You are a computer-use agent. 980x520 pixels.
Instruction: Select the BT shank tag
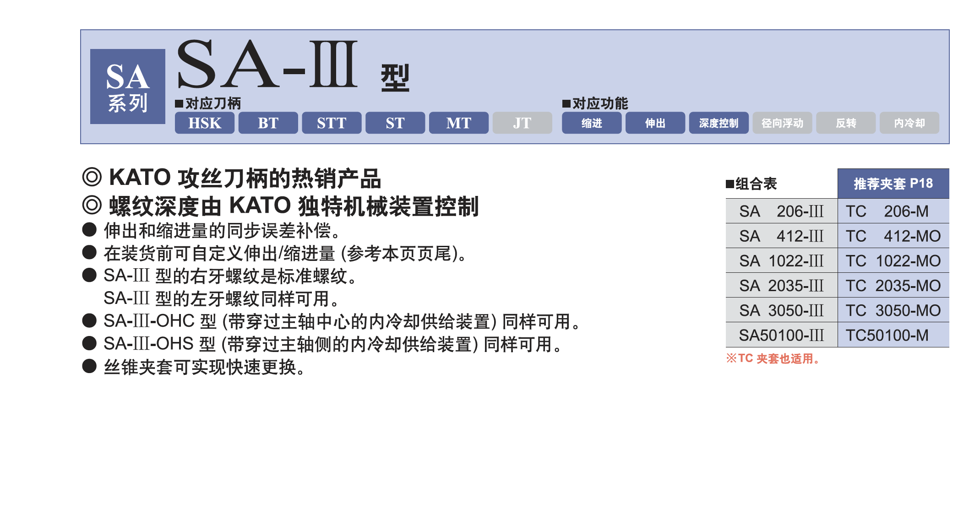(268, 123)
